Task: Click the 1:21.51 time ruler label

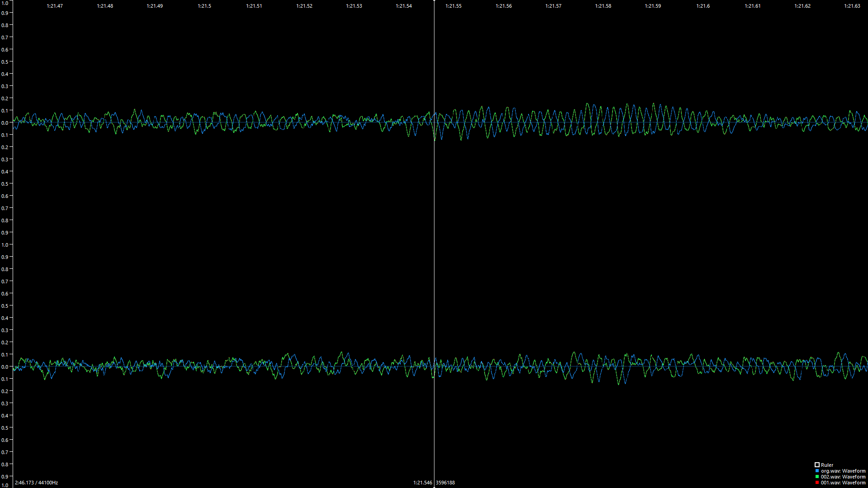Action: coord(254,6)
